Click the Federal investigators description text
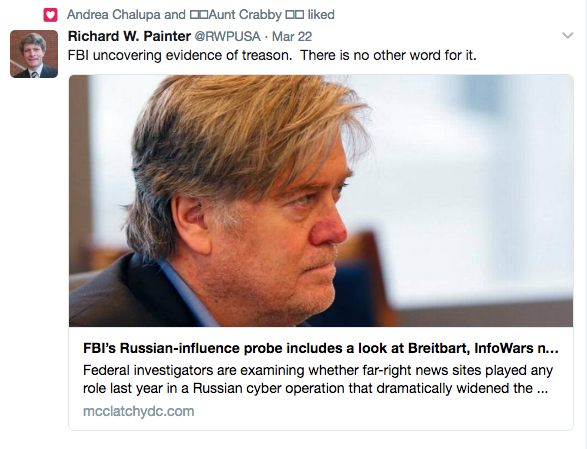587x449 pixels. (x=317, y=379)
